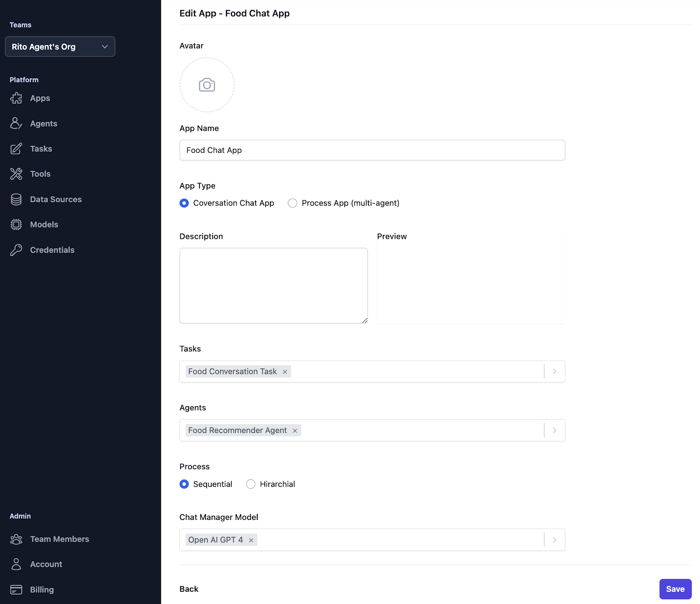Open the Billing page label
Viewport: 700px width, 604px height.
[42, 590]
